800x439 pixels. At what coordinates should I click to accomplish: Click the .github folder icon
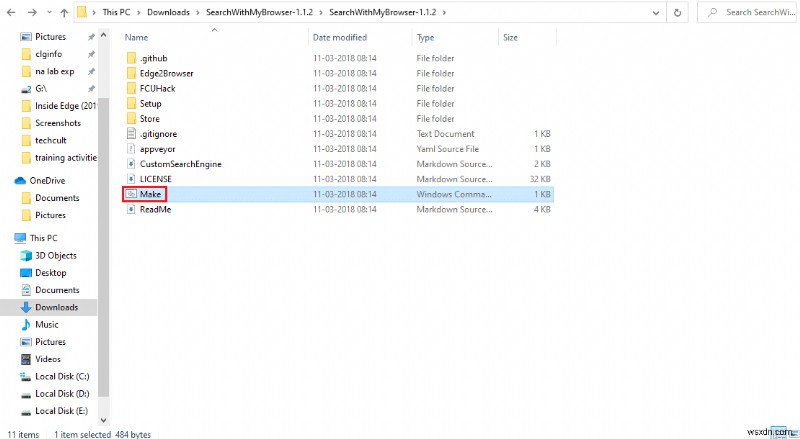click(131, 58)
